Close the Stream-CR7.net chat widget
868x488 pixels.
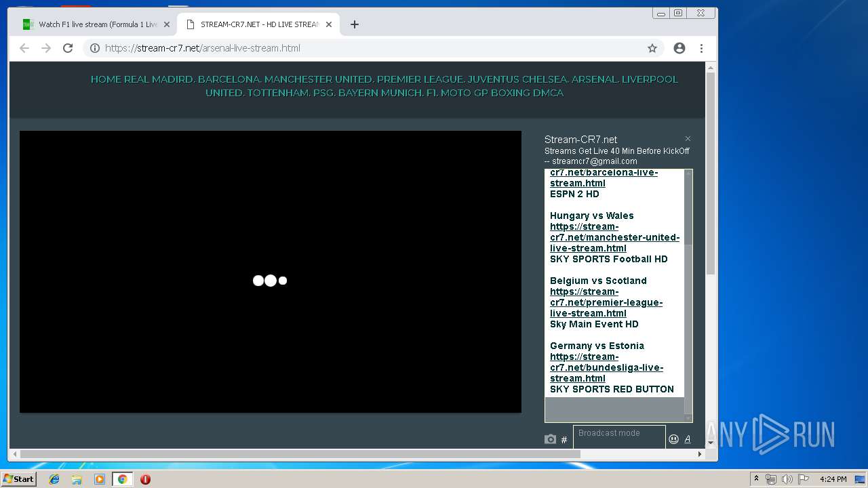688,138
